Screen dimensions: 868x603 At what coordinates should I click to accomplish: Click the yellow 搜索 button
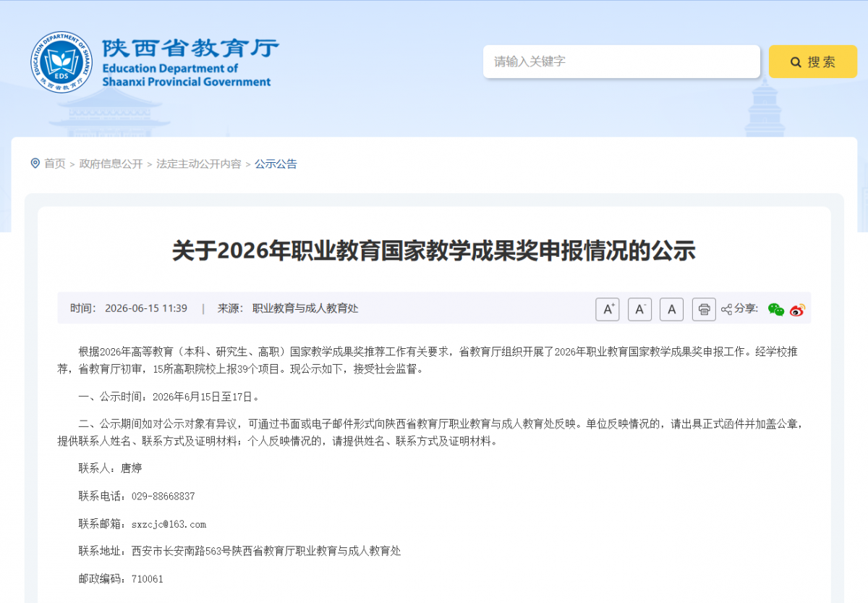[x=813, y=62]
